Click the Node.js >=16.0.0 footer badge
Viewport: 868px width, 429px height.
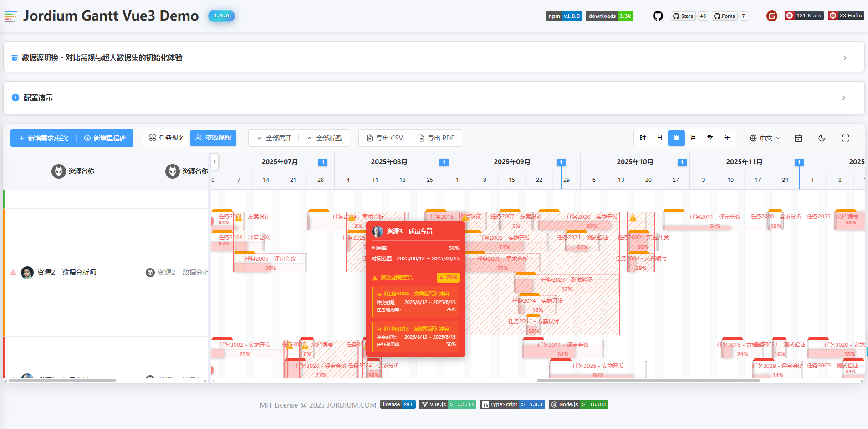[x=578, y=404]
